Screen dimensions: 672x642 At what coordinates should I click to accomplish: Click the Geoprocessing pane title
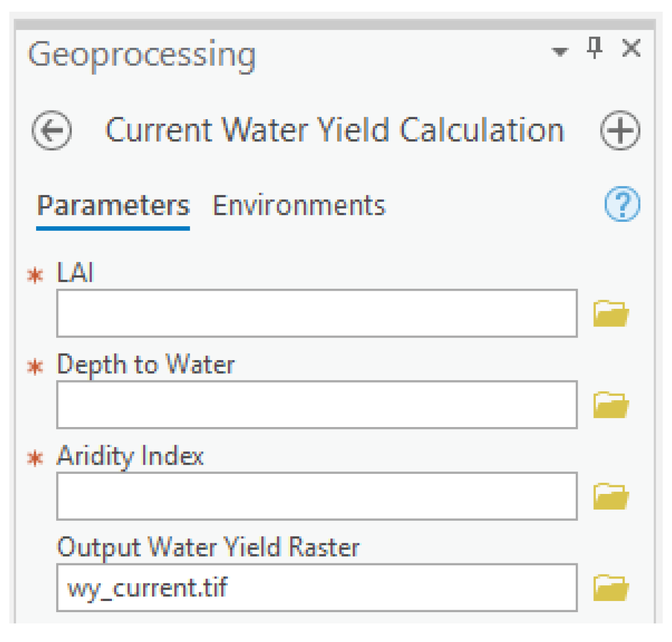(x=142, y=54)
